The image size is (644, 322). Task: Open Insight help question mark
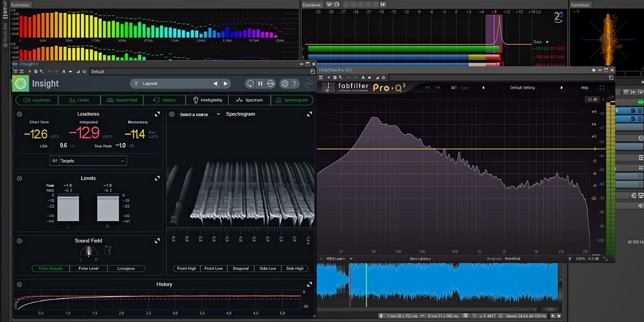(x=295, y=84)
